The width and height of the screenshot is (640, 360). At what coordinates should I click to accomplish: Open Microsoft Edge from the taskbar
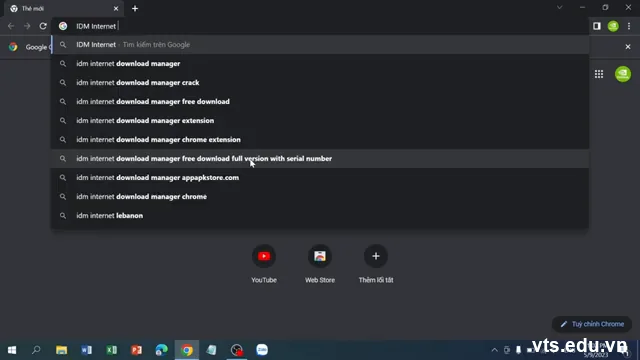click(x=162, y=350)
